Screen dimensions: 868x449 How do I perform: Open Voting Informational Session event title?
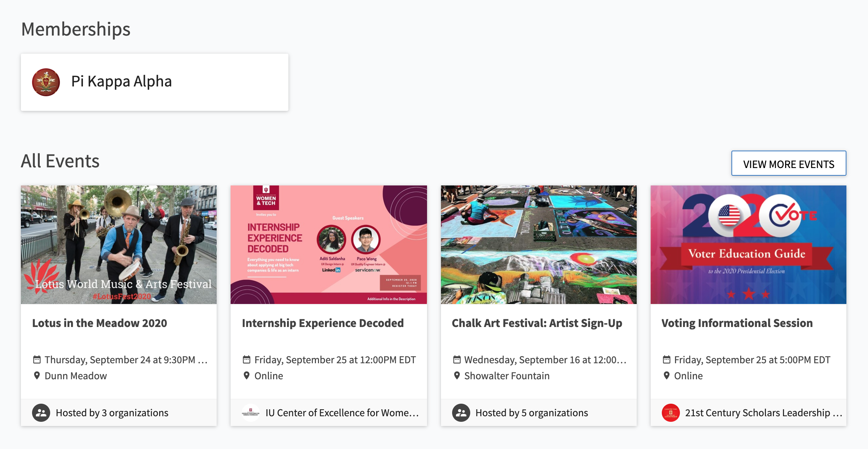tap(737, 323)
